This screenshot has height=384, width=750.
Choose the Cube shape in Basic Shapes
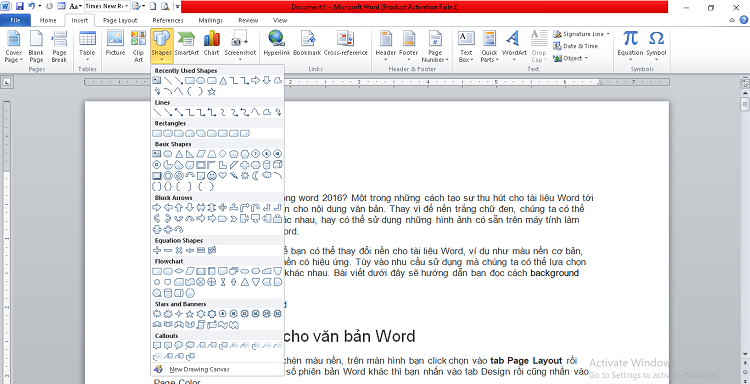[x=277, y=165]
